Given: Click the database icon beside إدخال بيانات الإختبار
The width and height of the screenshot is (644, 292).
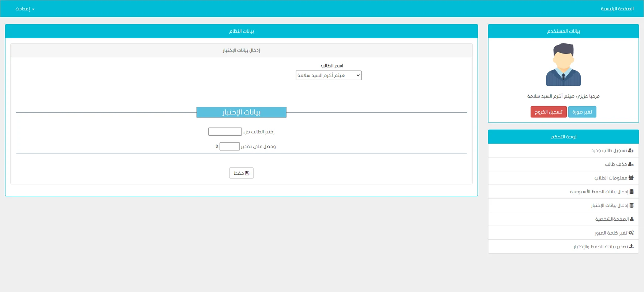Looking at the screenshot, I should [632, 205].
